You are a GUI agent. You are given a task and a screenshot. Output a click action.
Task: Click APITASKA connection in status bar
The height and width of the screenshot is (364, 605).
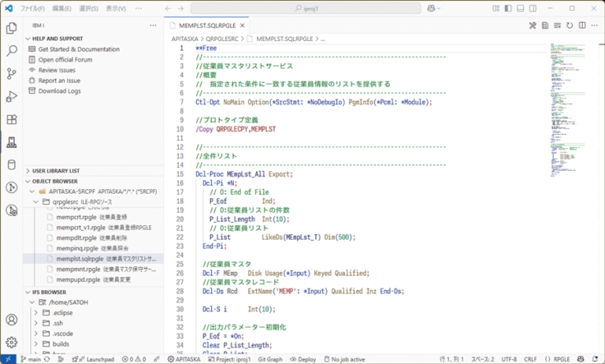tap(184, 359)
